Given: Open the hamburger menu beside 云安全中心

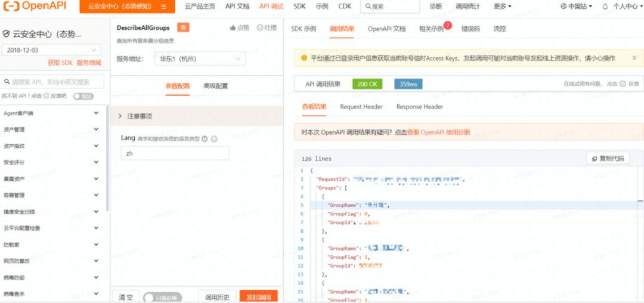Looking at the screenshot, I should (164, 7).
